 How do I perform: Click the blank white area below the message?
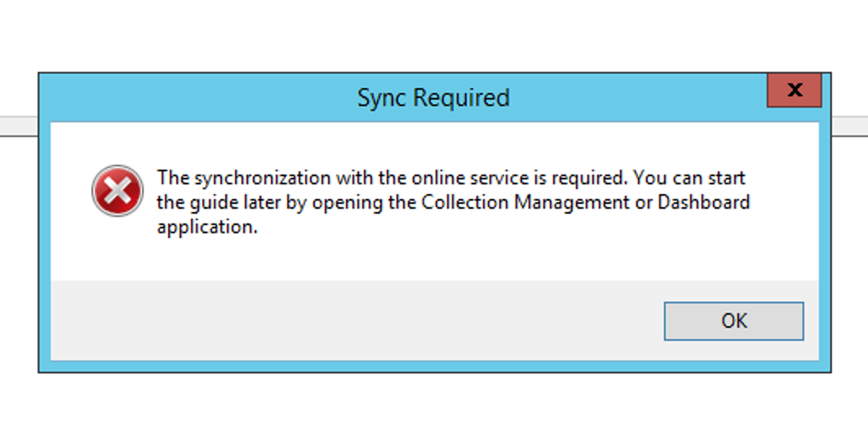[x=432, y=259]
